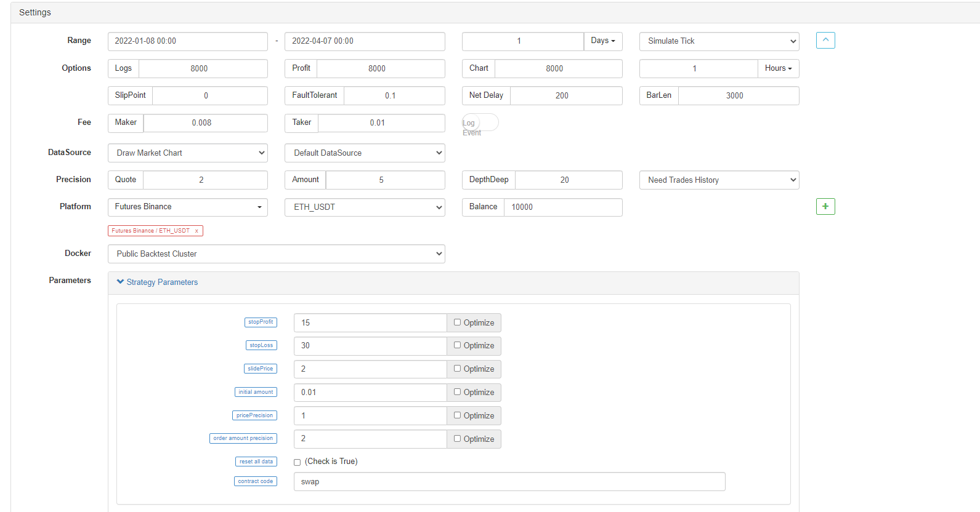Screen dimensions: 980x512
Task: Edit the Amount precision field
Action: [385, 180]
